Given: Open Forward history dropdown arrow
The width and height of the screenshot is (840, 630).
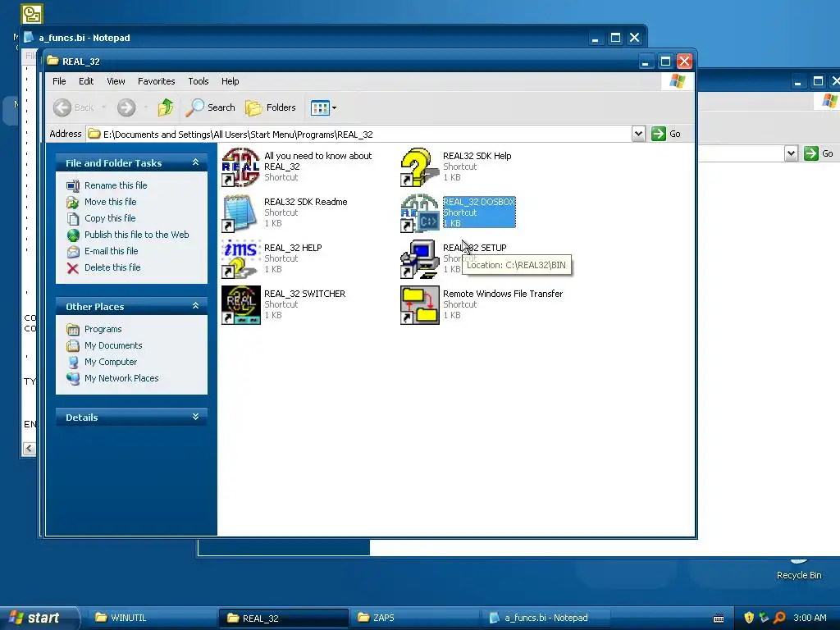Looking at the screenshot, I should pos(145,107).
